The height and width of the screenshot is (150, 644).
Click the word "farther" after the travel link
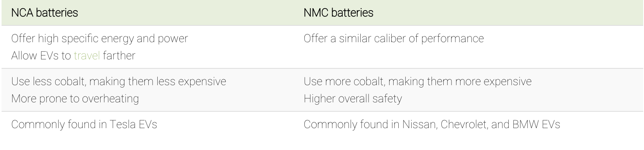coord(119,55)
